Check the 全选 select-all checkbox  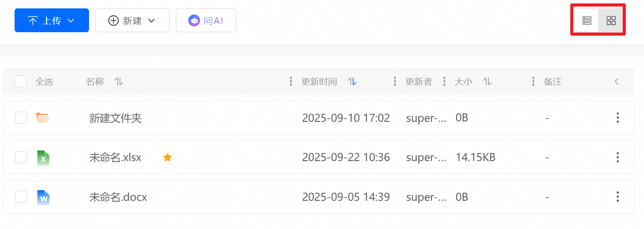21,82
